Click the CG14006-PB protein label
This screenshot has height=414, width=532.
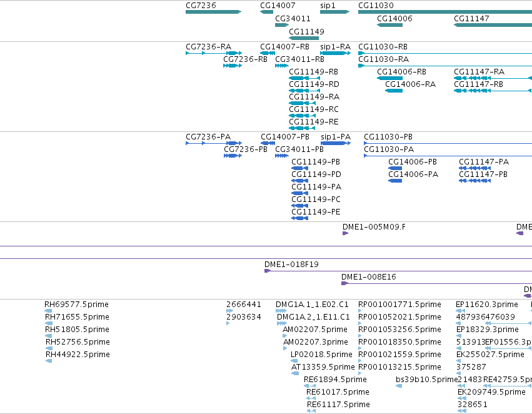coord(413,162)
